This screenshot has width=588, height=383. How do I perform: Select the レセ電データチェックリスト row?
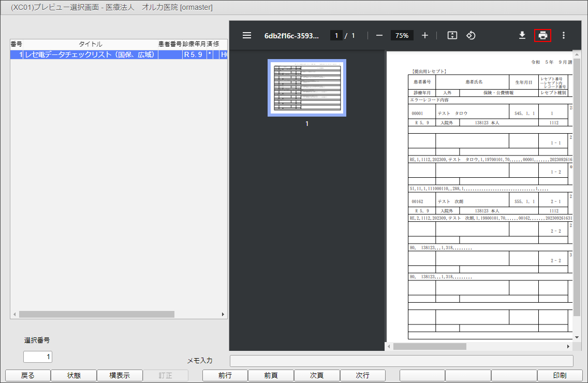coord(91,54)
